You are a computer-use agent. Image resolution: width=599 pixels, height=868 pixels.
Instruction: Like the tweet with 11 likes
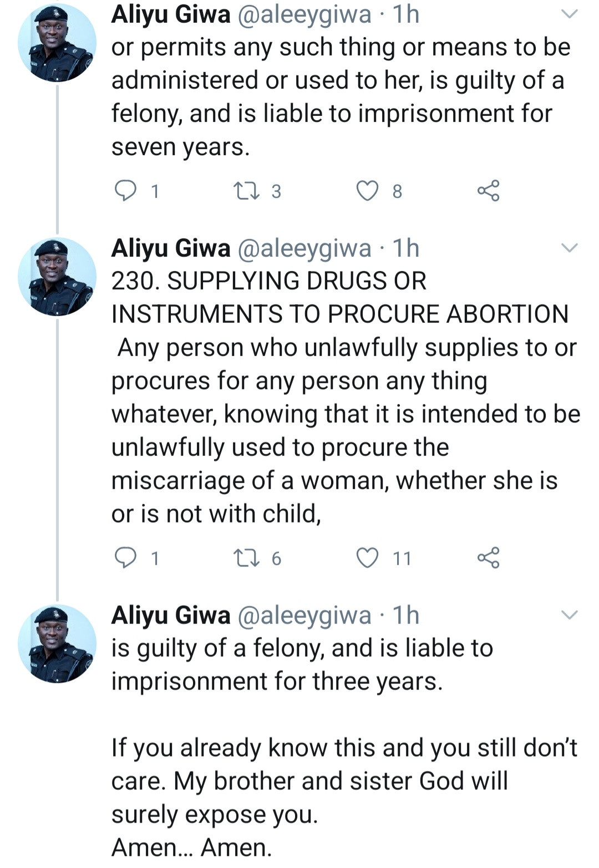click(367, 557)
